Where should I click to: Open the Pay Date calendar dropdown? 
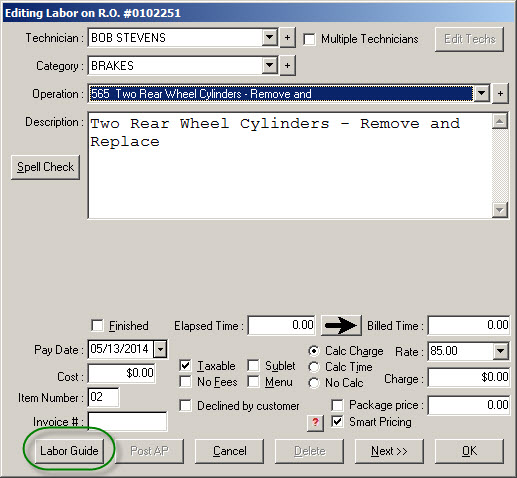[160, 349]
